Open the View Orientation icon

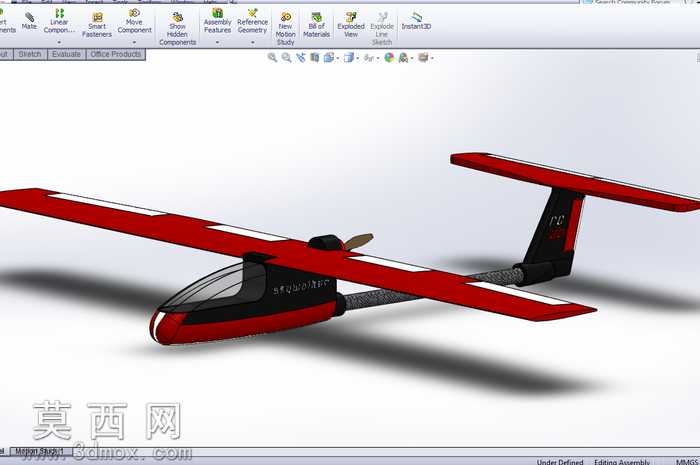pos(329,57)
